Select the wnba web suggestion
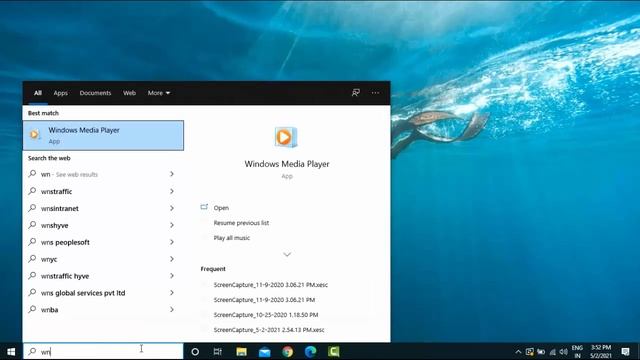The image size is (640, 360). [96, 310]
